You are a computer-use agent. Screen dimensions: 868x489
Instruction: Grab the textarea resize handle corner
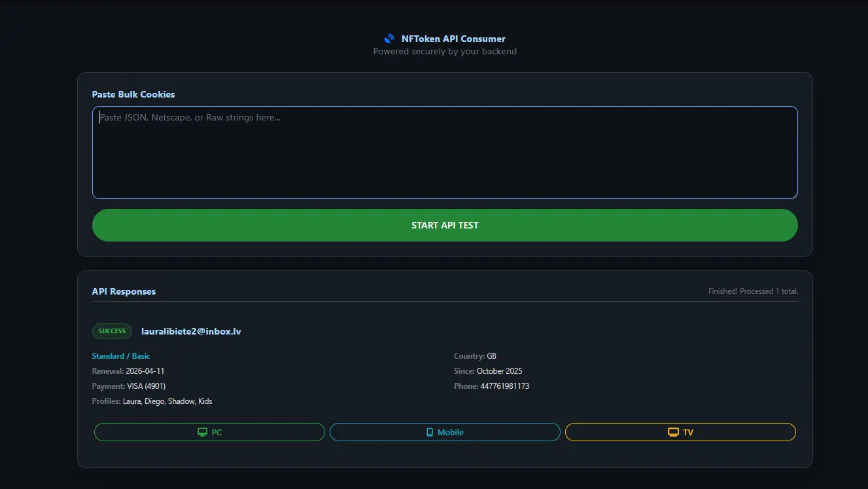pyautogui.click(x=794, y=195)
